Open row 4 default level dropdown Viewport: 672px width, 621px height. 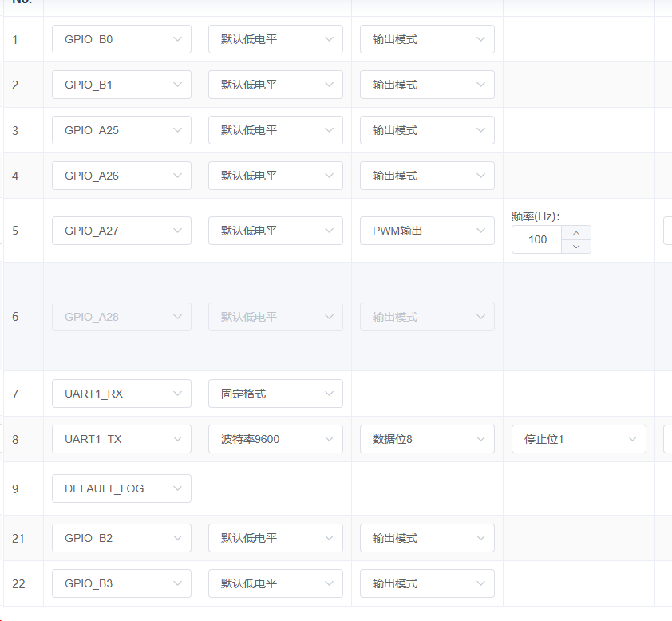point(275,176)
